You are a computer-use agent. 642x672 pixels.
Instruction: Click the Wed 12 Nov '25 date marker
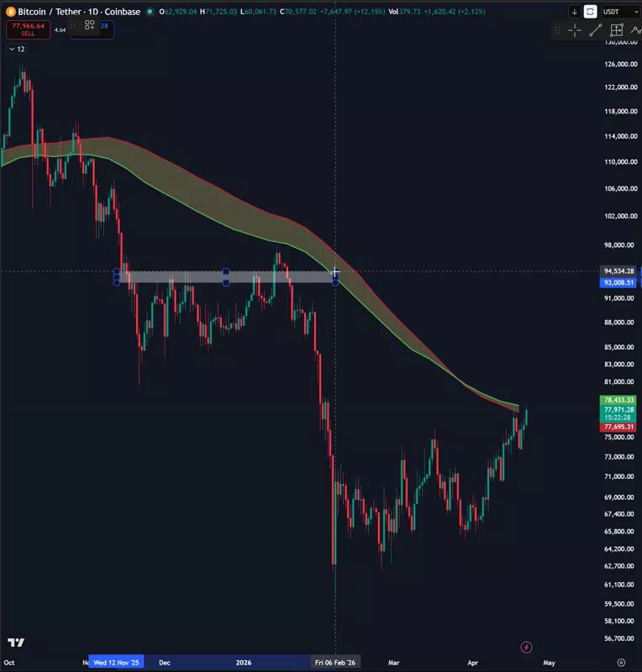(x=116, y=662)
